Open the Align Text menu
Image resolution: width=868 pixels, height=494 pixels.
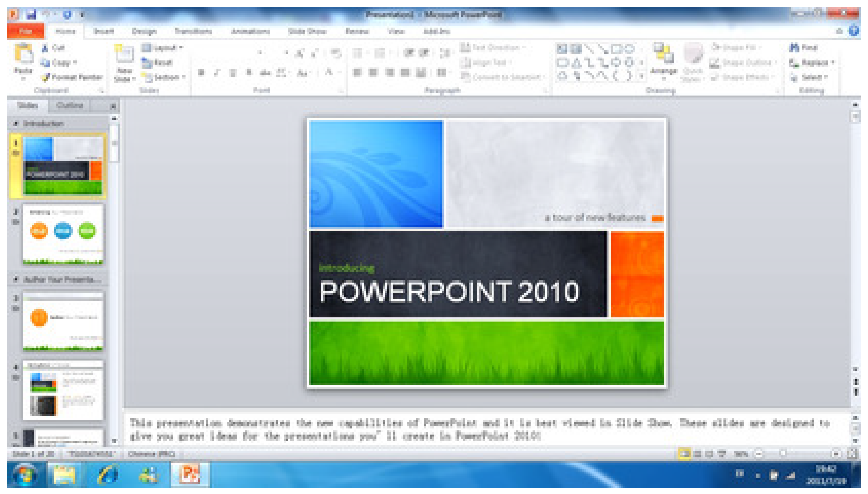point(486,62)
